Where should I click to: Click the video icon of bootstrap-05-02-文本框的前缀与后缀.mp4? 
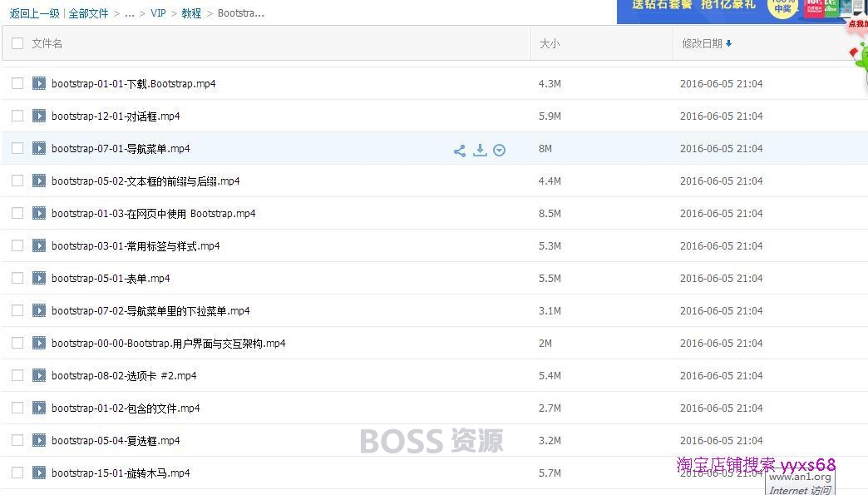39,181
